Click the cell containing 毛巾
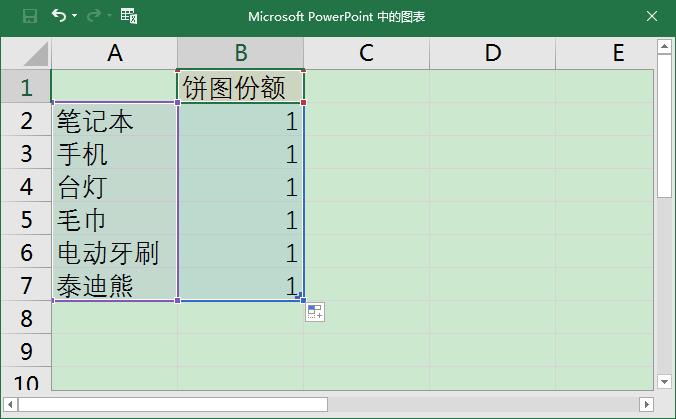This screenshot has width=676, height=419. click(x=115, y=219)
